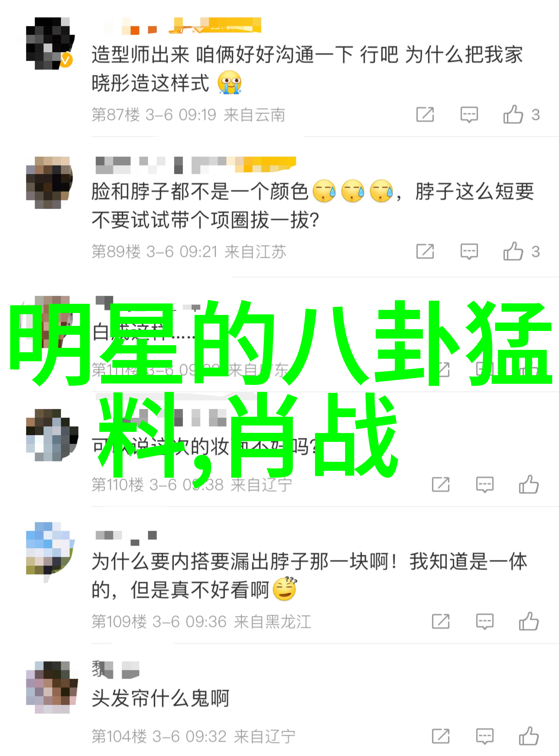559x756 pixels.
Task: Open avatar of floor 89 commenter
Action: pyautogui.click(x=49, y=182)
